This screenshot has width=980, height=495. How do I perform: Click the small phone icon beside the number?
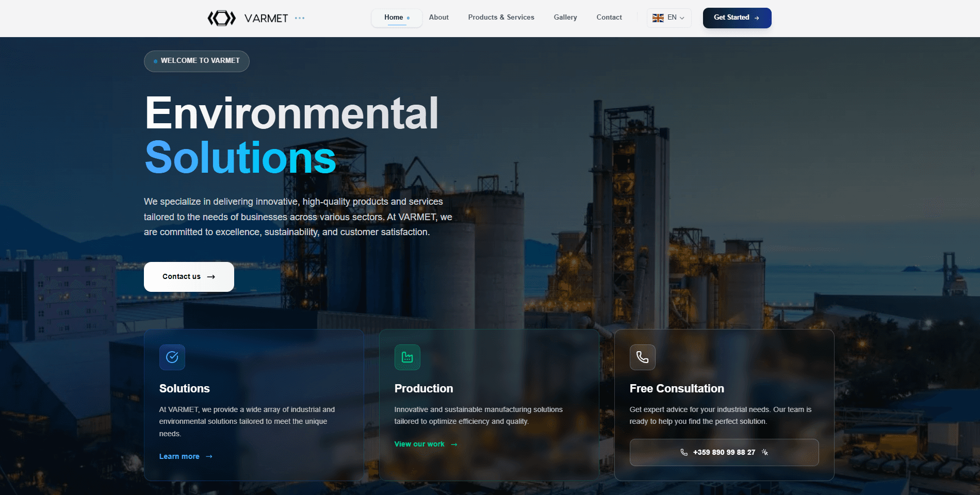[x=684, y=452]
